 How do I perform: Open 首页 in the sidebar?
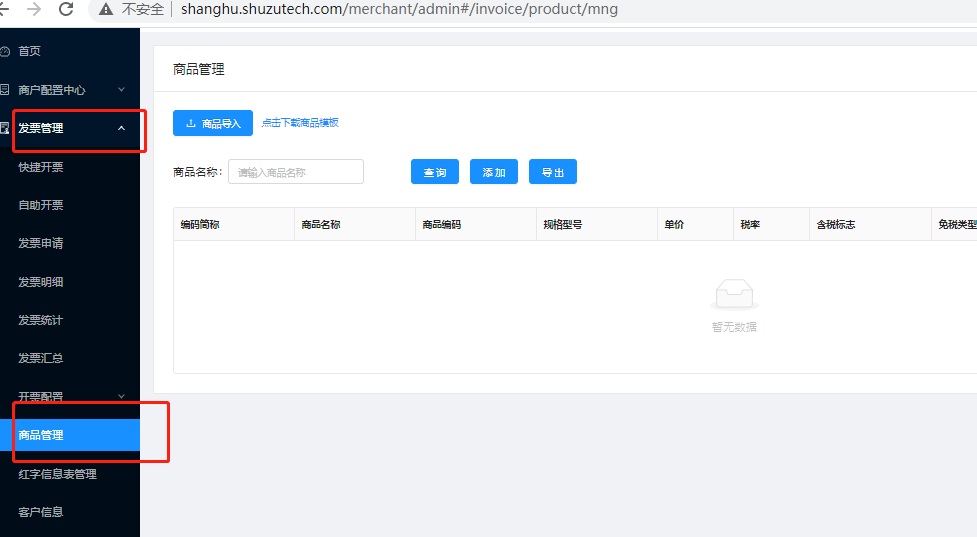(x=29, y=51)
